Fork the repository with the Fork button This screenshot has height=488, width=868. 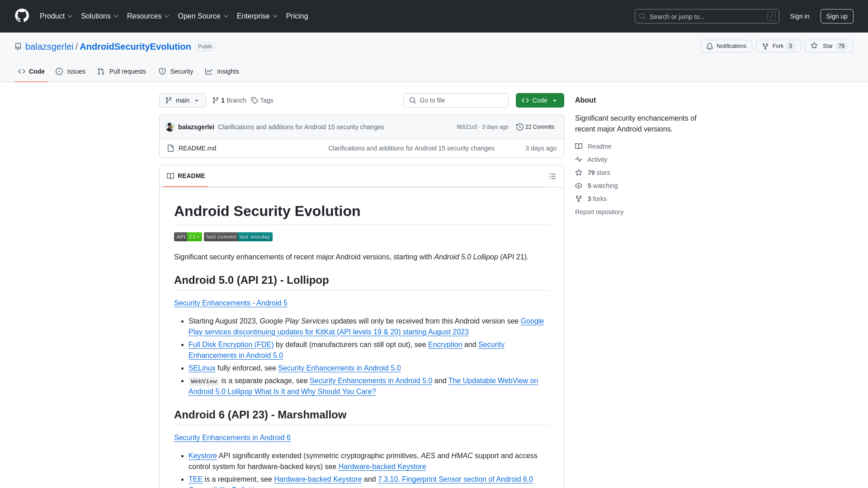click(778, 46)
